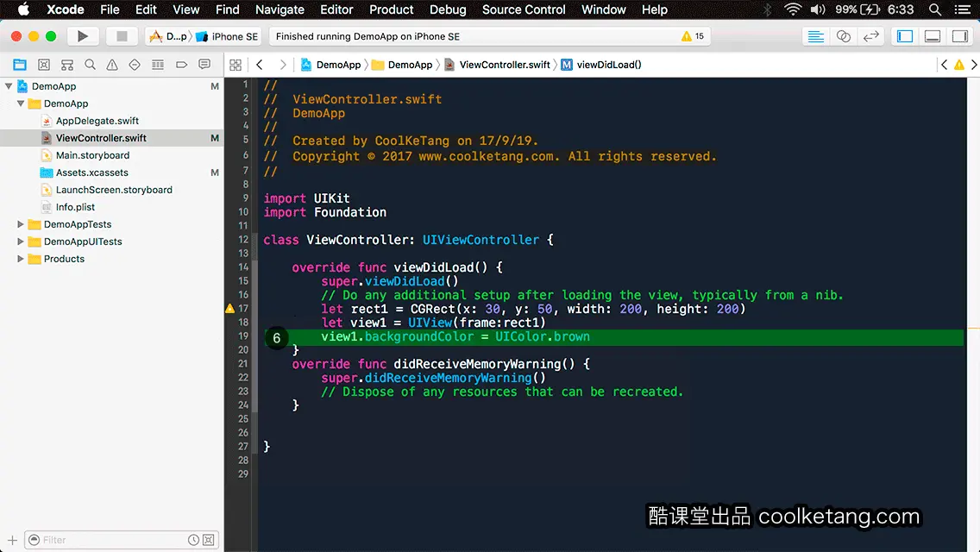Show only source-controlled files filter
Screen dimensions: 980x552
coord(209,540)
